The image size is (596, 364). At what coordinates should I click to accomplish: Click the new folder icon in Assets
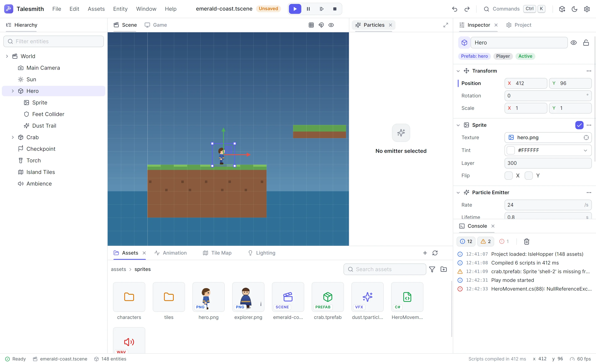click(444, 269)
